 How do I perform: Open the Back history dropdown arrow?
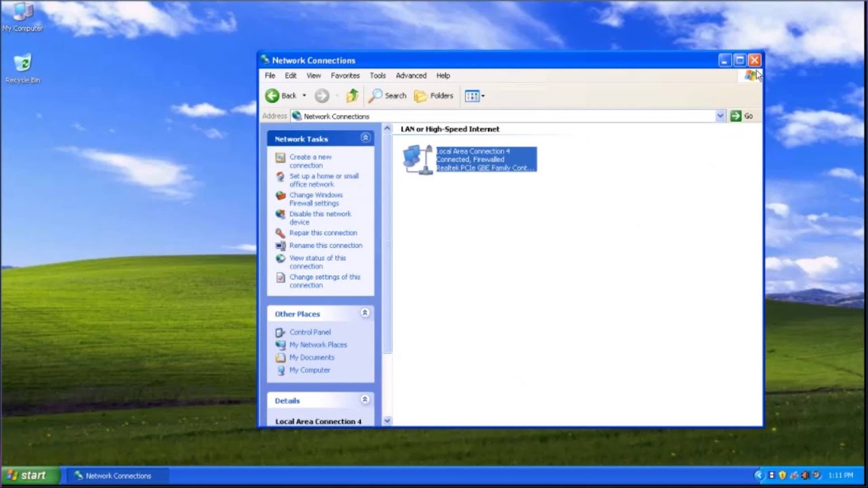click(x=304, y=96)
